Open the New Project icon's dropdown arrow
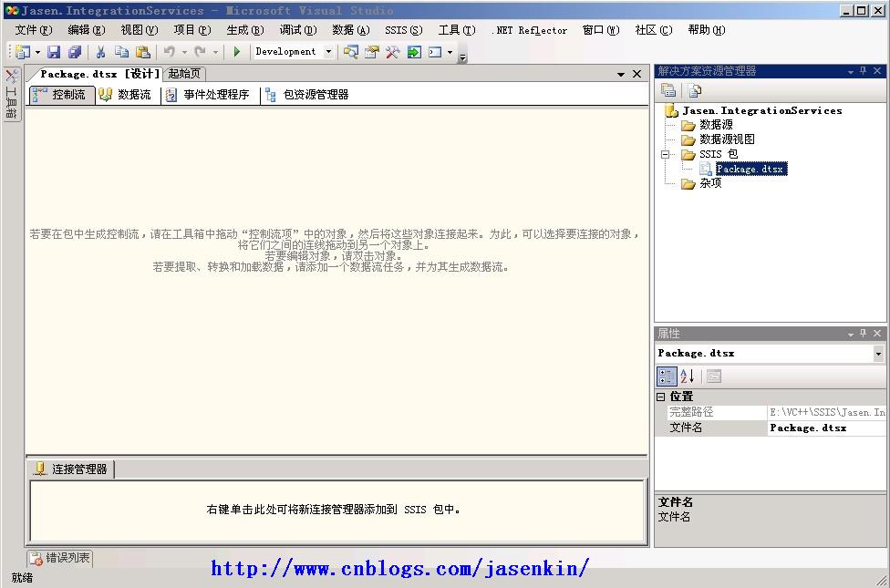The height and width of the screenshot is (588, 890). 37,52
